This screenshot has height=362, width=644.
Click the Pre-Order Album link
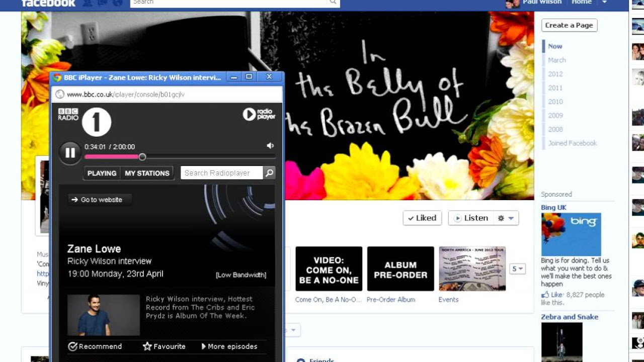391,300
